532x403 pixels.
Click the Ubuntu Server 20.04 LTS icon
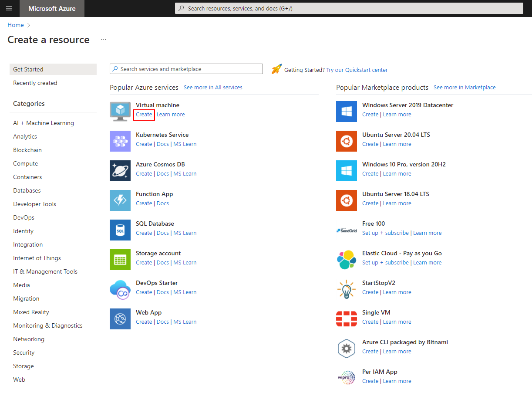pyautogui.click(x=347, y=141)
